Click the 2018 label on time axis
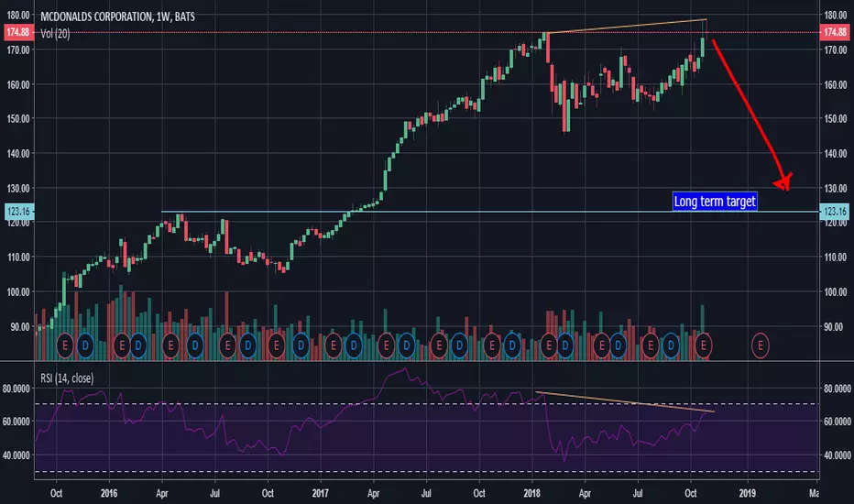This screenshot has width=854, height=504. (x=531, y=493)
